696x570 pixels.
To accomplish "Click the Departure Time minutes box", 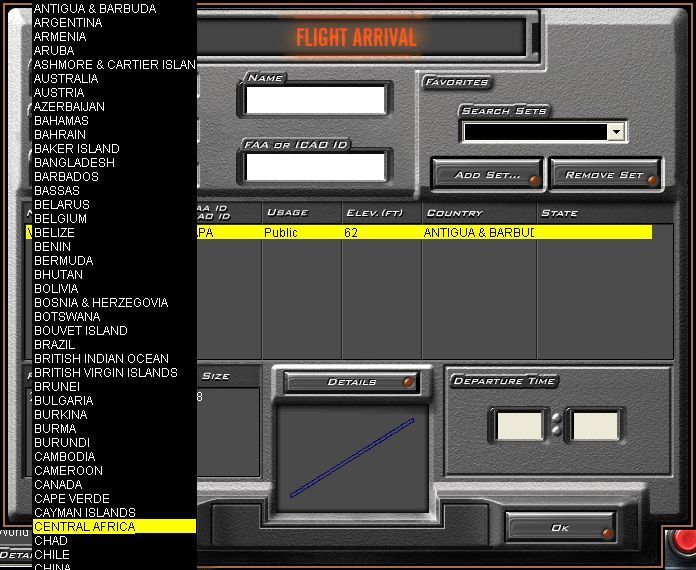I will click(x=595, y=425).
